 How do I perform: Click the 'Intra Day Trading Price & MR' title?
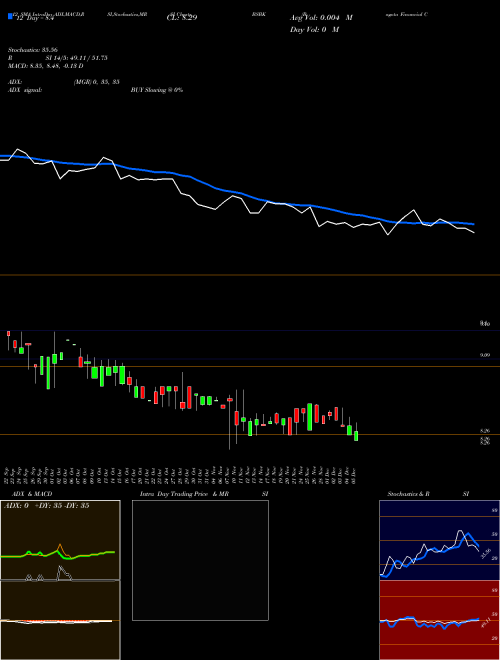[184, 494]
